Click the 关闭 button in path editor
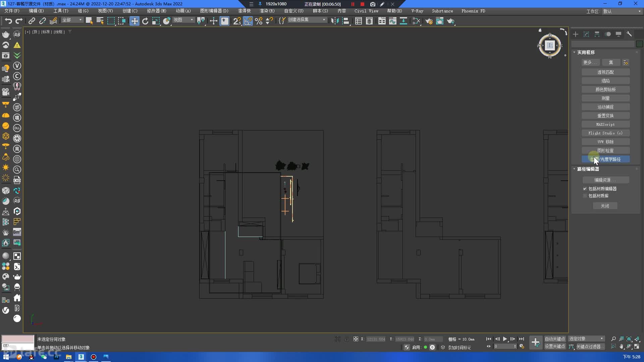Screen dimensions: 644x362 pyautogui.click(x=605, y=206)
